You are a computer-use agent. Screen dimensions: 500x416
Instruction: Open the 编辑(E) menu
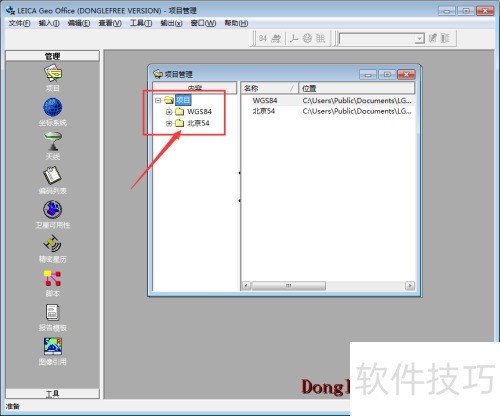click(x=79, y=23)
